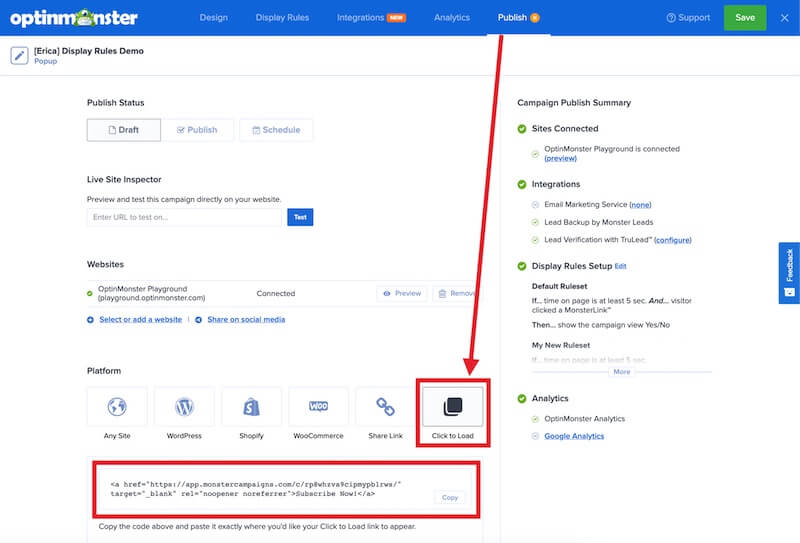Choose the WordPress platform icon

pos(184,407)
